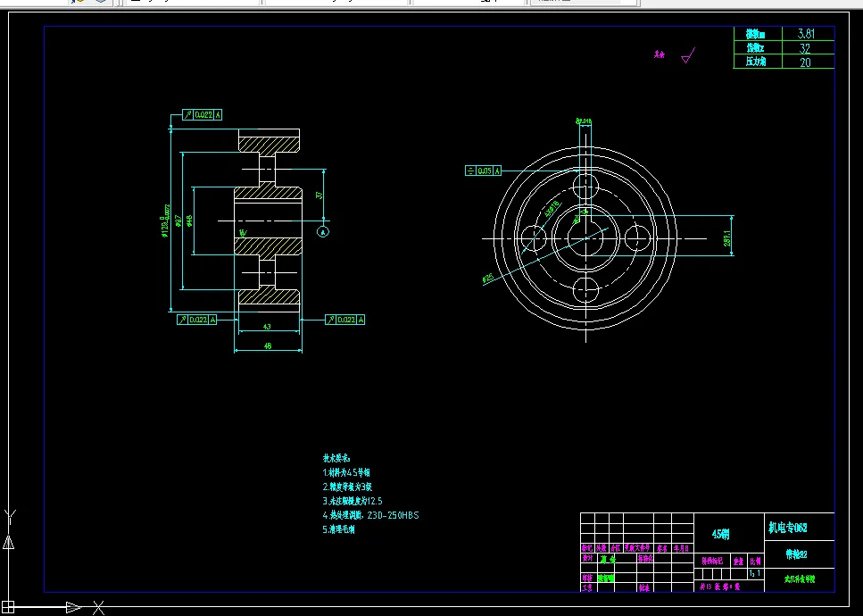Image resolution: width=863 pixels, height=616 pixels.
Task: Select the ø25 diameter leader text
Action: tap(487, 279)
